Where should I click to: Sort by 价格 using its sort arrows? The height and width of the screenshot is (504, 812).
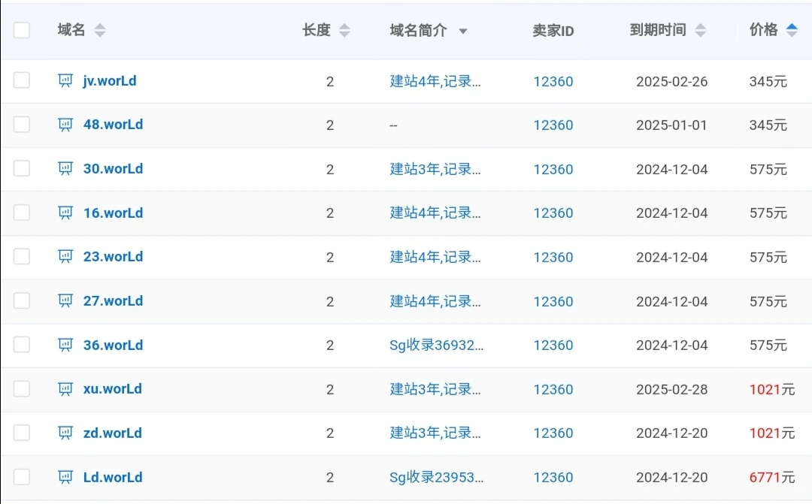[792, 30]
